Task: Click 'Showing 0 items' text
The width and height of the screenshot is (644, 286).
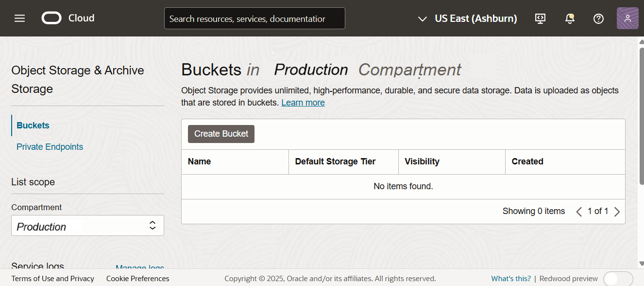Action: click(534, 211)
